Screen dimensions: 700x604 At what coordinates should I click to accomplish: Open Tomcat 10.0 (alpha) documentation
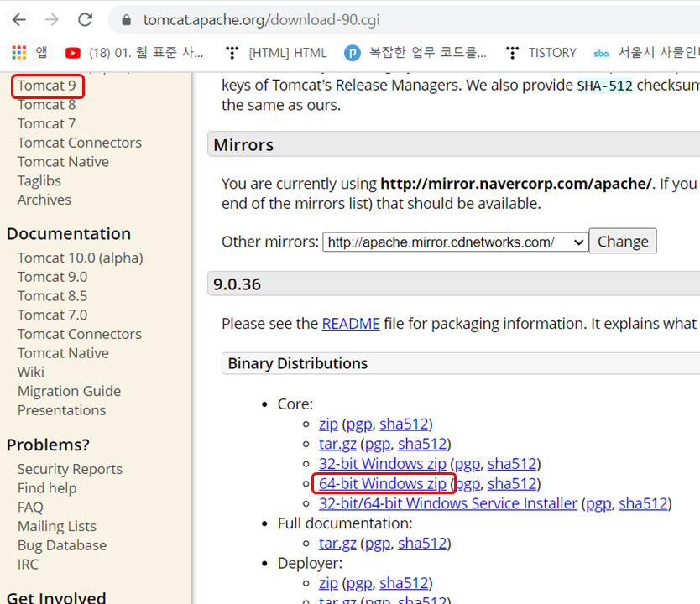coord(81,258)
